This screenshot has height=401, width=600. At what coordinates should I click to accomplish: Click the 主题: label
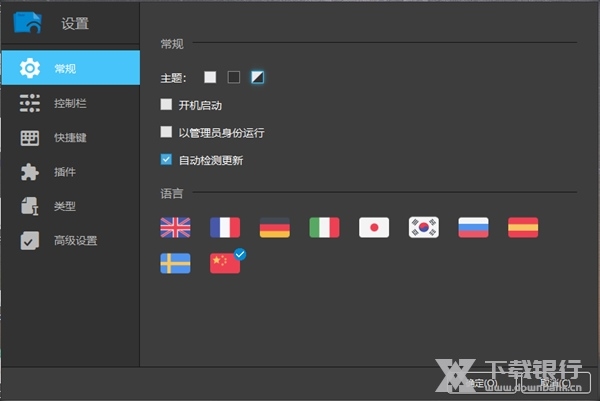point(173,78)
